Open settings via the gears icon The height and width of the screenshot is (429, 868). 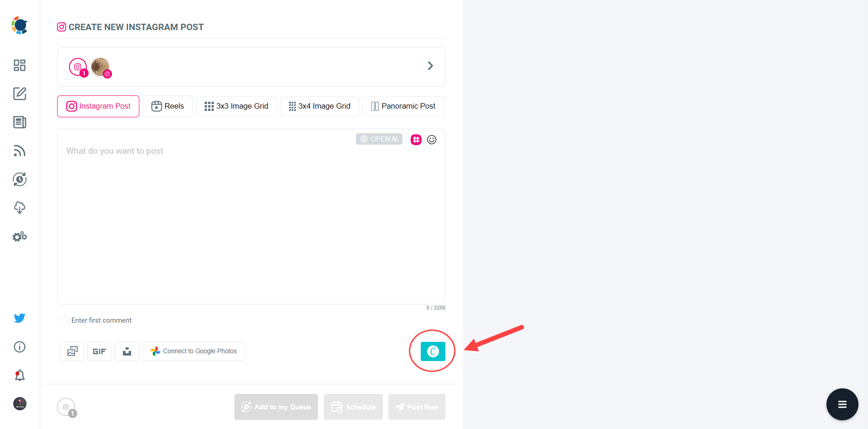pyautogui.click(x=19, y=236)
